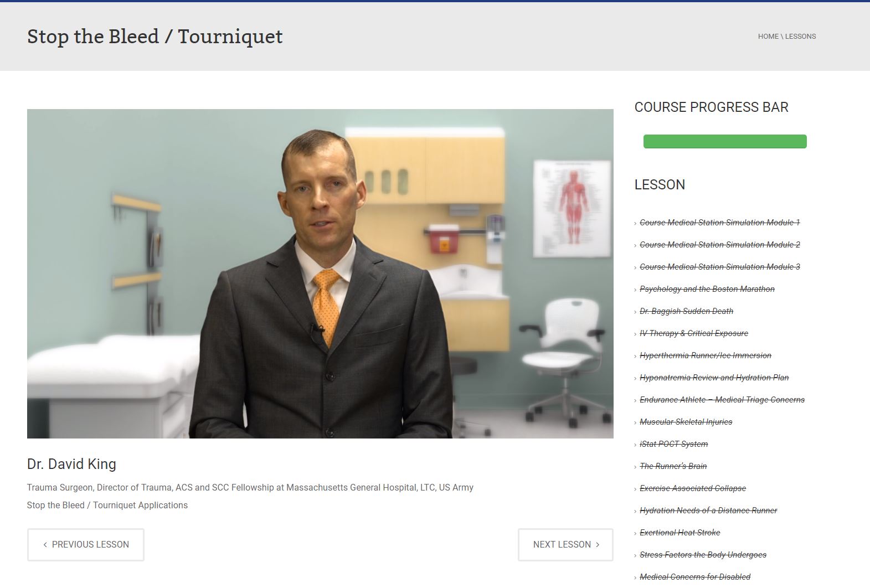Open Dr. Baggish Sudden Death lesson
This screenshot has height=588, width=870.
click(687, 311)
